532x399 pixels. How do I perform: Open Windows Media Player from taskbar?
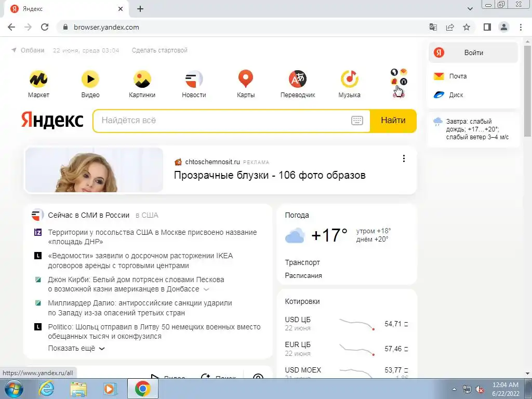(110, 389)
